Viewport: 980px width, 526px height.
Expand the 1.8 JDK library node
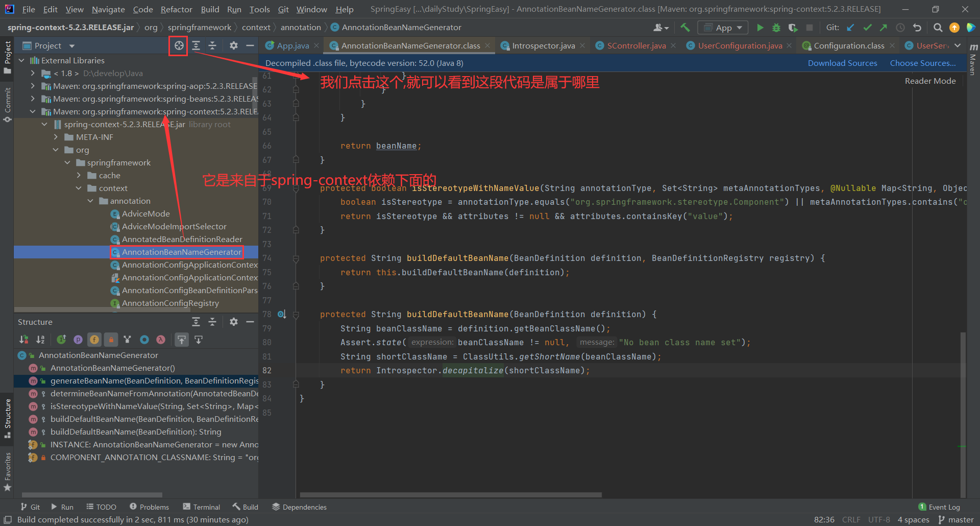point(33,73)
